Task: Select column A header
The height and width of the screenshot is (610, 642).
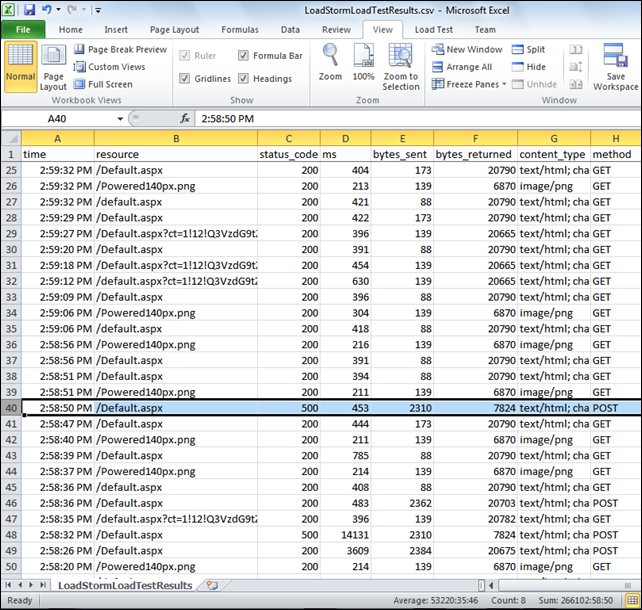Action: (x=58, y=138)
